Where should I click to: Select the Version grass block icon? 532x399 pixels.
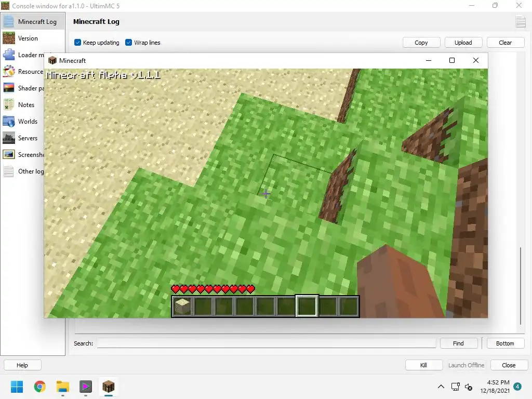point(8,38)
